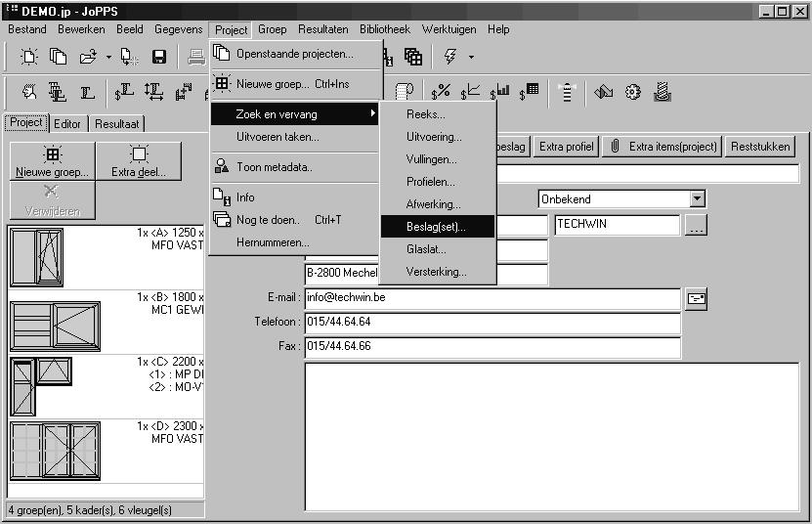The width and height of the screenshot is (812, 524).
Task: Click the Extra deel button
Action: coord(139,161)
